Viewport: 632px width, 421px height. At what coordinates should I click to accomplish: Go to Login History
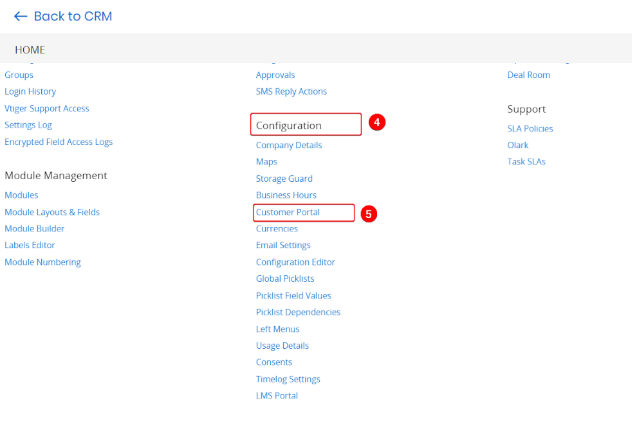[x=30, y=92]
